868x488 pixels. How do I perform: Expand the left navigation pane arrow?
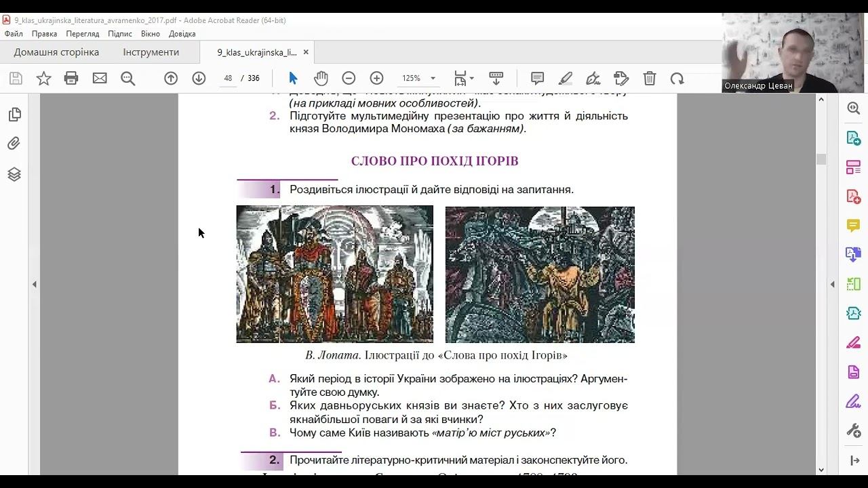point(34,284)
